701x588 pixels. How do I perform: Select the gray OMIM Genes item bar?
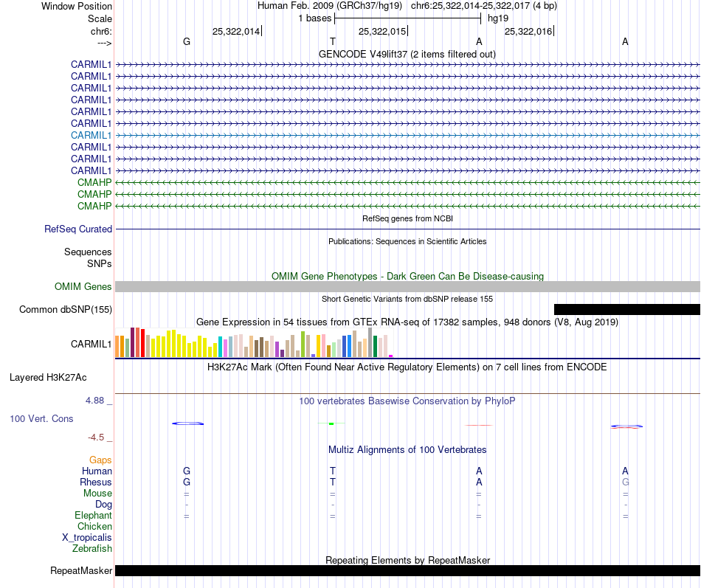point(407,286)
